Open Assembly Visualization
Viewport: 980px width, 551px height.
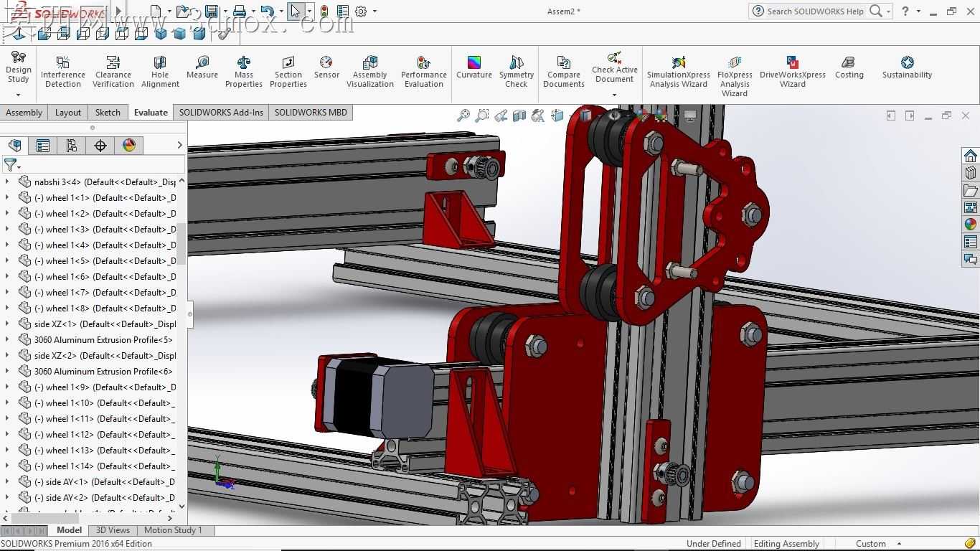point(370,72)
